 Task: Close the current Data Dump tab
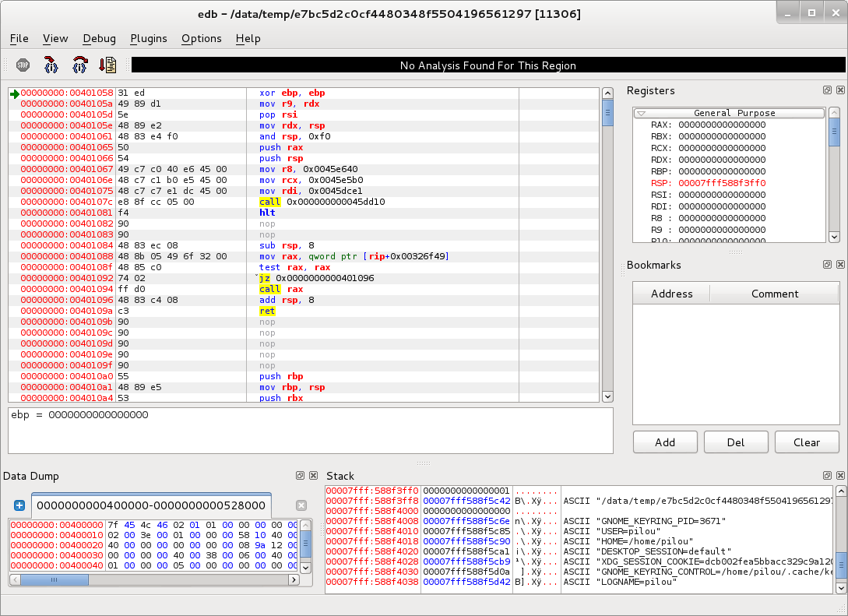(x=301, y=505)
